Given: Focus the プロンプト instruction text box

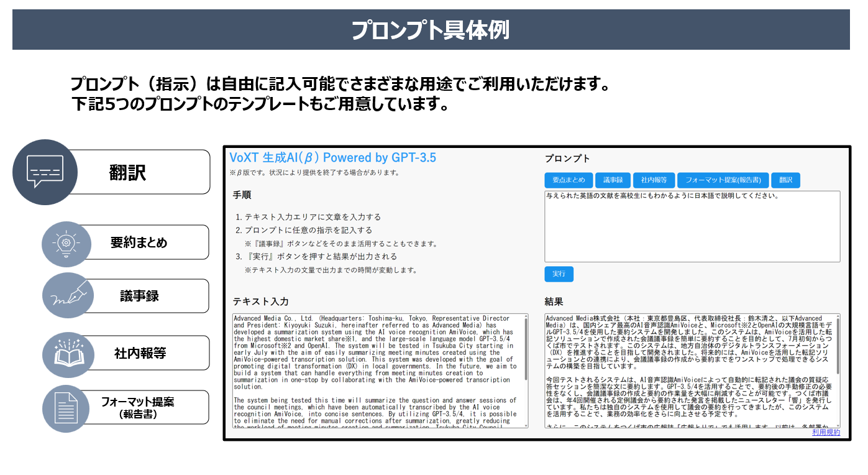Looking at the screenshot, I should click(692, 226).
